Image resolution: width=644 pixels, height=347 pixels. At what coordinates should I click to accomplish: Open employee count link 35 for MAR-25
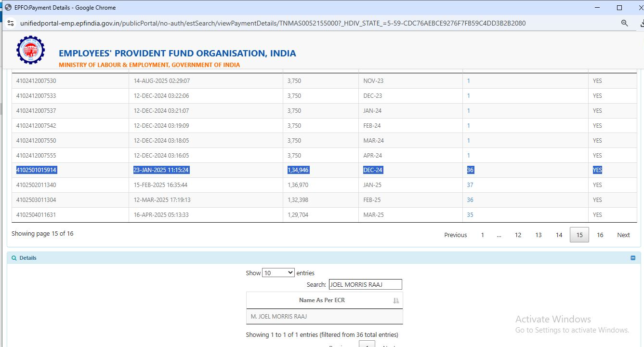(470, 215)
